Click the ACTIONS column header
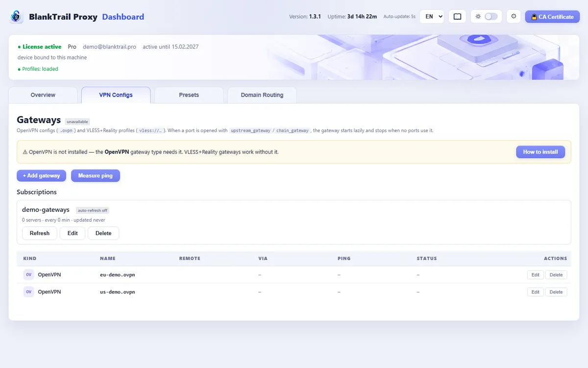The height and width of the screenshot is (368, 588). tap(555, 259)
